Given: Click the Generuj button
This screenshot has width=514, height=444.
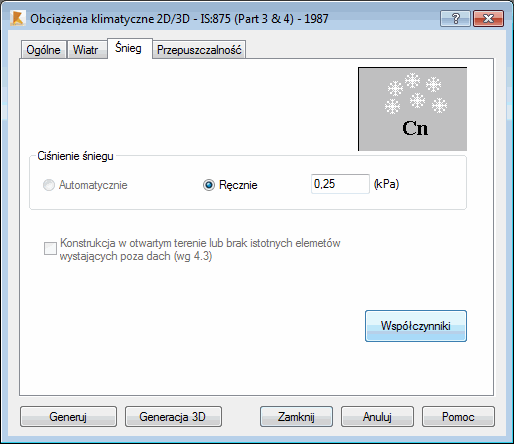Looking at the screenshot, I should (68, 417).
